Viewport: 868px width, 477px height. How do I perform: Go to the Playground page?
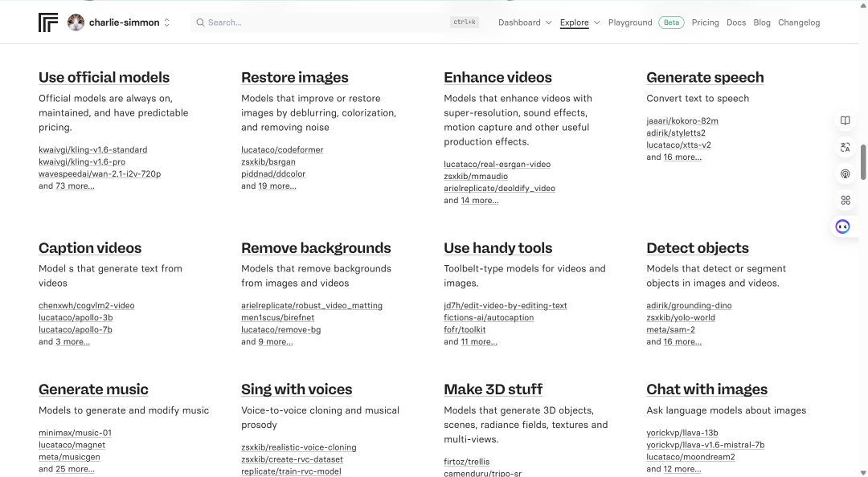(630, 22)
